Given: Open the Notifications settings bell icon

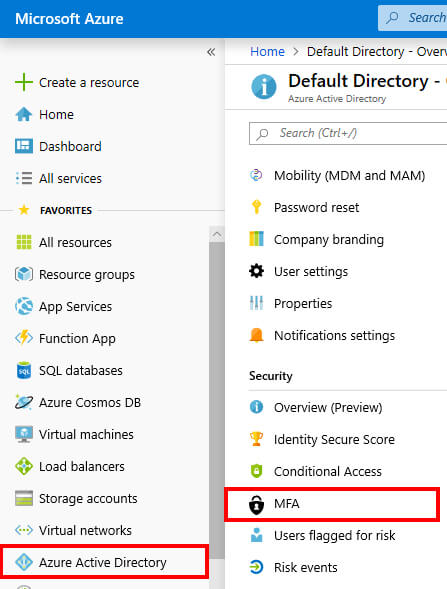Looking at the screenshot, I should tap(257, 335).
